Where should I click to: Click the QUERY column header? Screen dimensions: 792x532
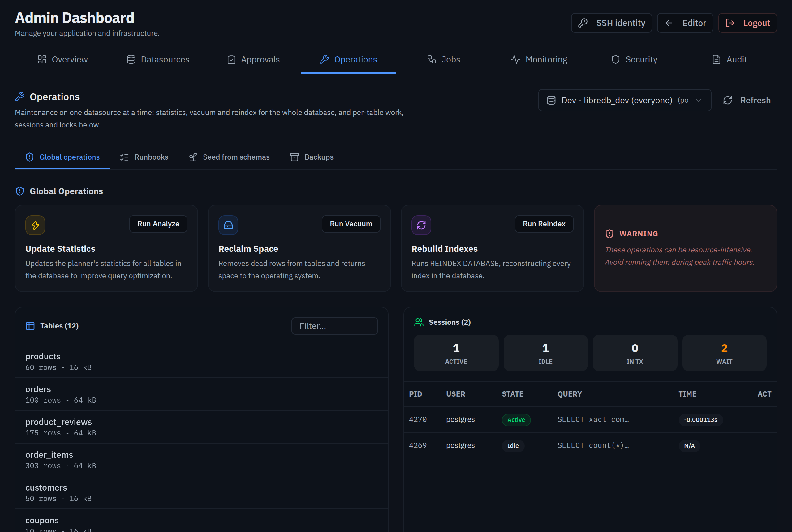569,394
